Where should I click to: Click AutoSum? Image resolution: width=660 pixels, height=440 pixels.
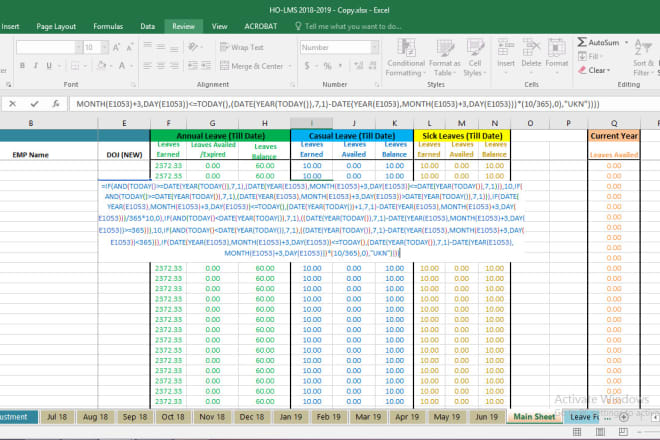tap(598, 43)
